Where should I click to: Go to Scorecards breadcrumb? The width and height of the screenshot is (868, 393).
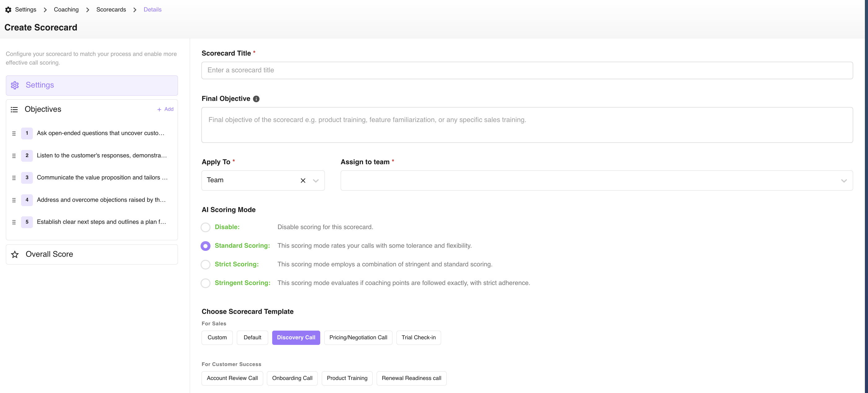pos(111,10)
